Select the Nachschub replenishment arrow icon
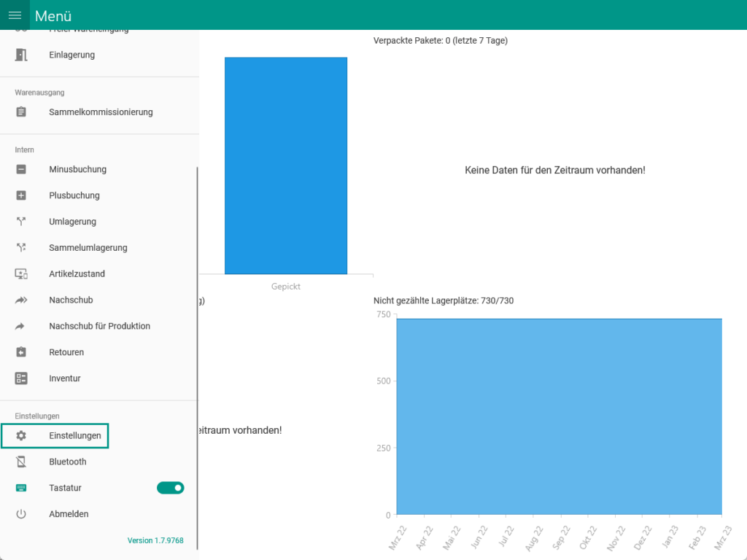This screenshot has height=560, width=747. (x=21, y=300)
